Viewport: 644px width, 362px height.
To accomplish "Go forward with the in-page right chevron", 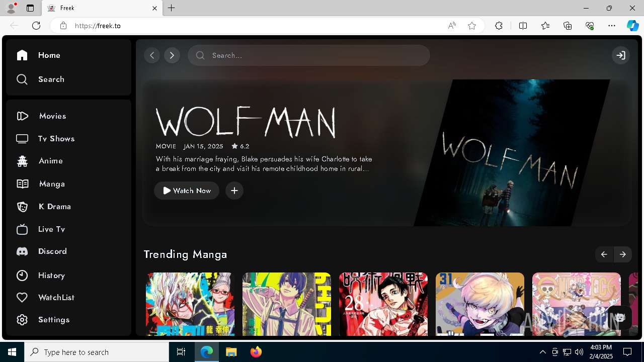I will pos(172,55).
